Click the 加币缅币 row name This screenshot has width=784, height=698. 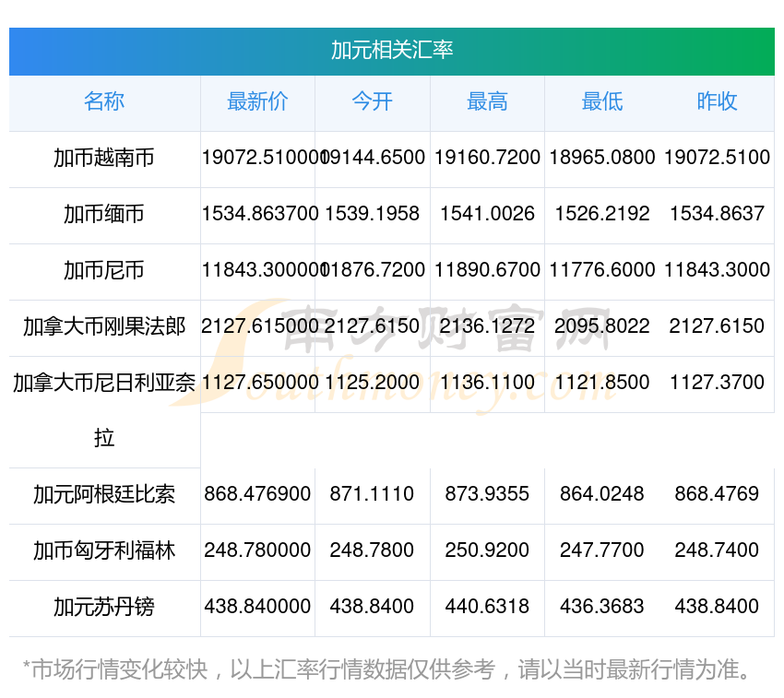tap(104, 214)
